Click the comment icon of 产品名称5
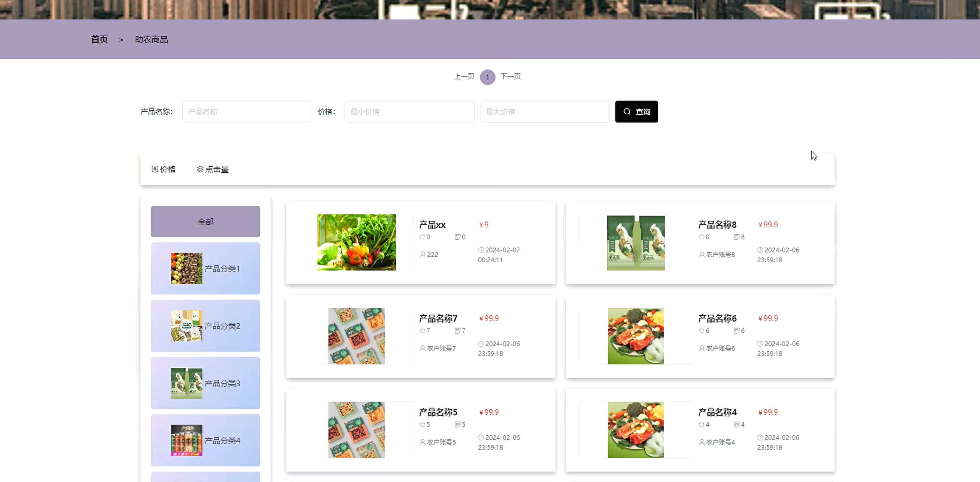980x482 pixels. [x=458, y=424]
